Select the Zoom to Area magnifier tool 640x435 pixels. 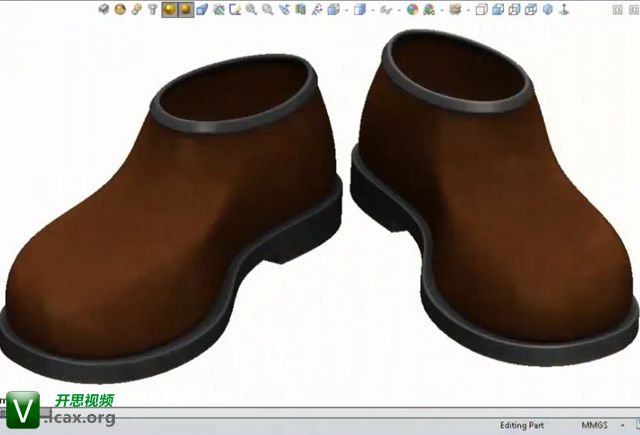point(267,9)
